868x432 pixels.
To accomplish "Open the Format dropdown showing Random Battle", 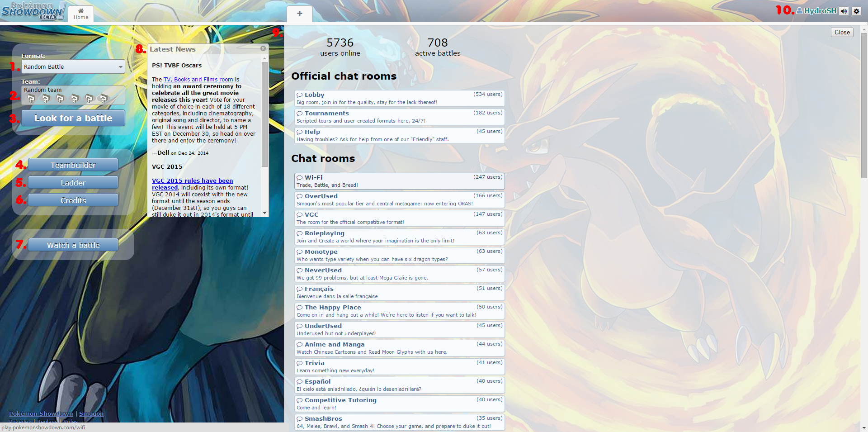I will (73, 66).
